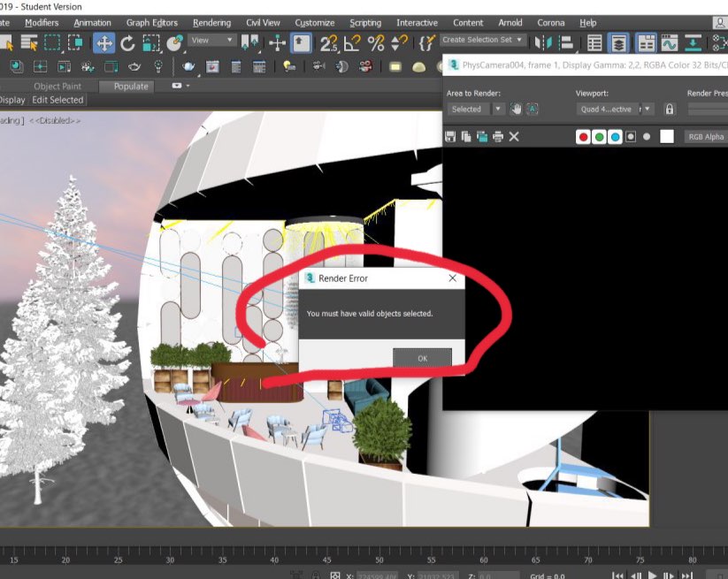The image size is (728, 579).
Task: Switch to the Object Paint tab
Action: click(57, 87)
